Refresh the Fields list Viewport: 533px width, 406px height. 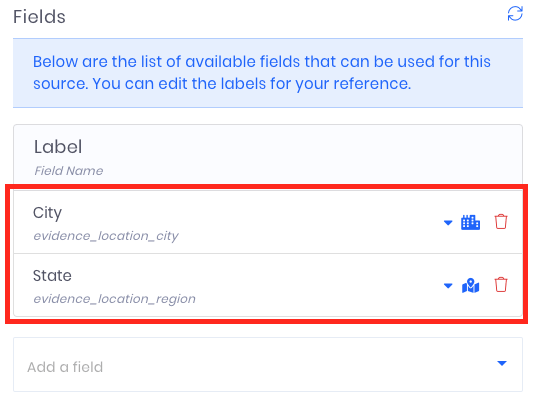[x=515, y=14]
